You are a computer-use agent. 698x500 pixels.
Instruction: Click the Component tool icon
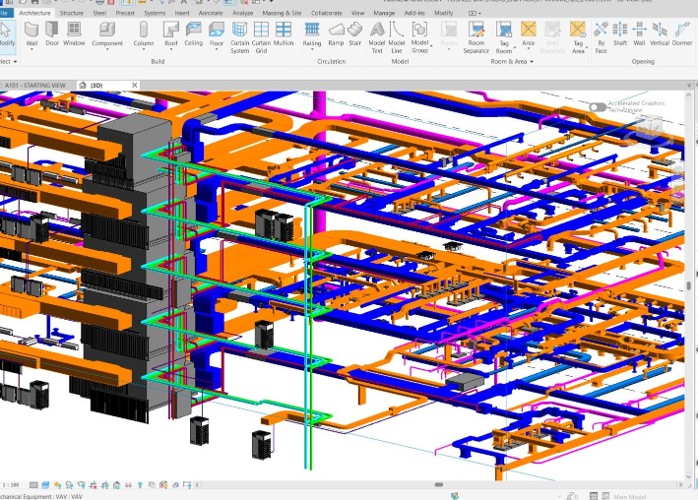point(107,30)
